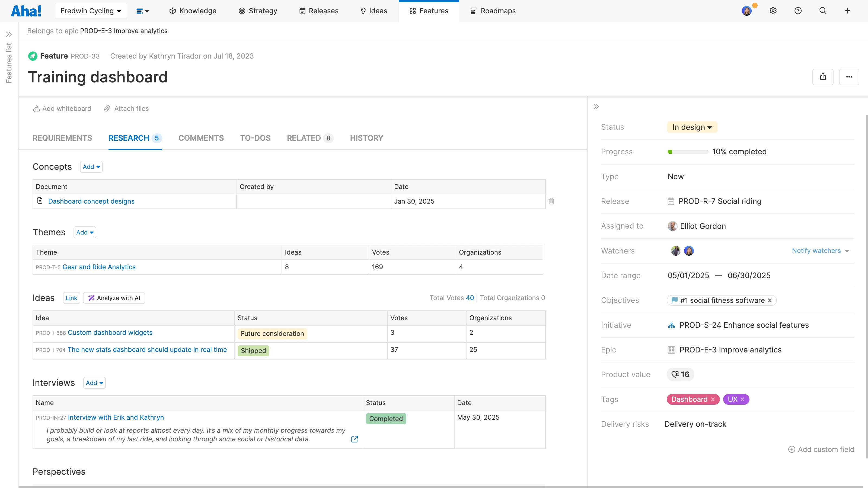This screenshot has height=488, width=868.
Task: Open the In design status dropdown
Action: [x=692, y=127]
